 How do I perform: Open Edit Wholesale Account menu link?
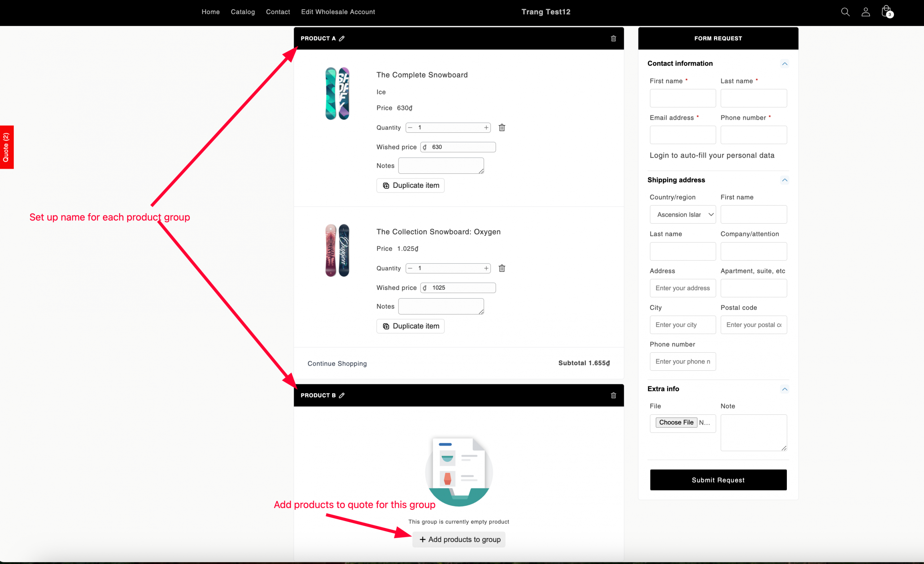click(x=338, y=12)
